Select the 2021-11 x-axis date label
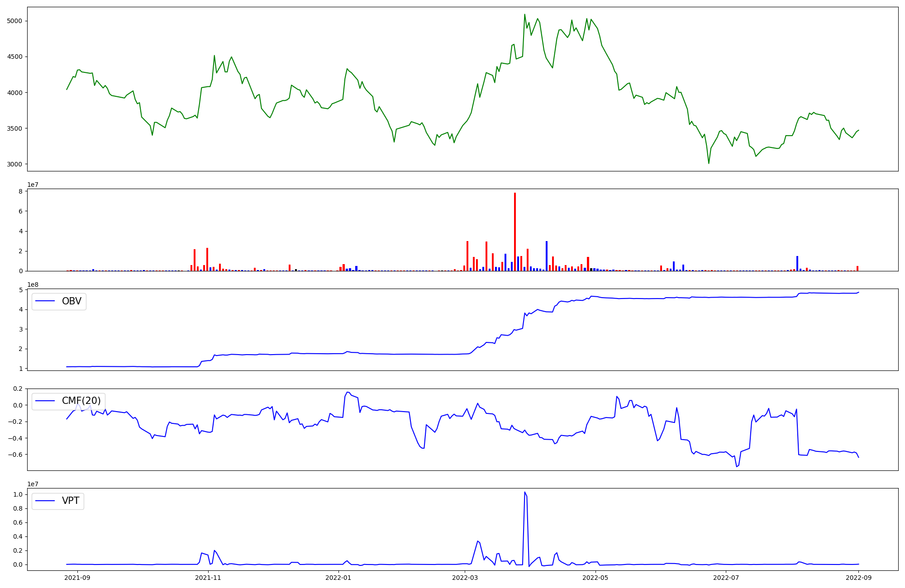Image resolution: width=905 pixels, height=588 pixels. coord(208,577)
